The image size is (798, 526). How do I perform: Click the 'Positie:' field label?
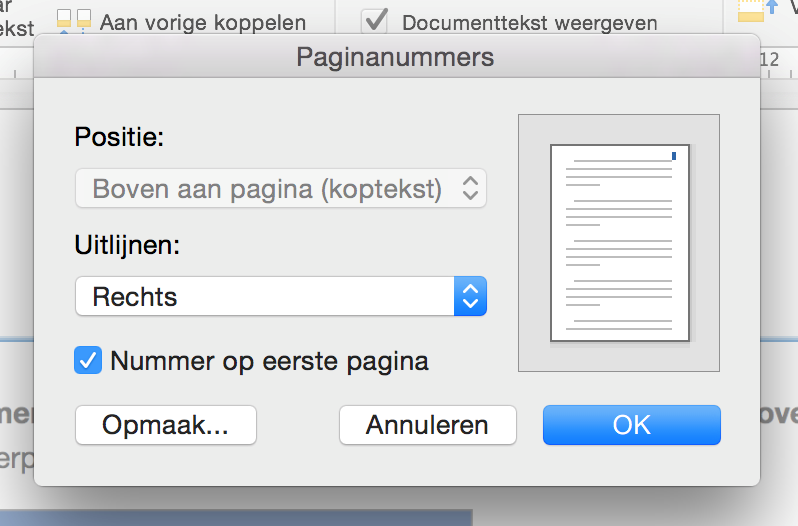tap(120, 136)
